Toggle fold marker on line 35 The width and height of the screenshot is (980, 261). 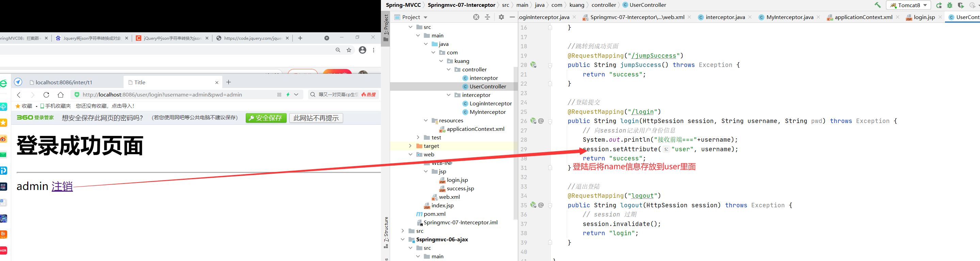[x=550, y=205]
